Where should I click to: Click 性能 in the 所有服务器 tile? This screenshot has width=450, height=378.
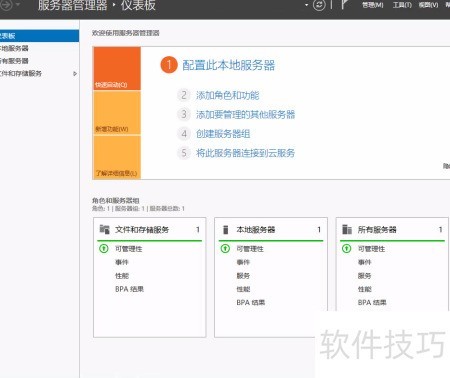pos(365,289)
